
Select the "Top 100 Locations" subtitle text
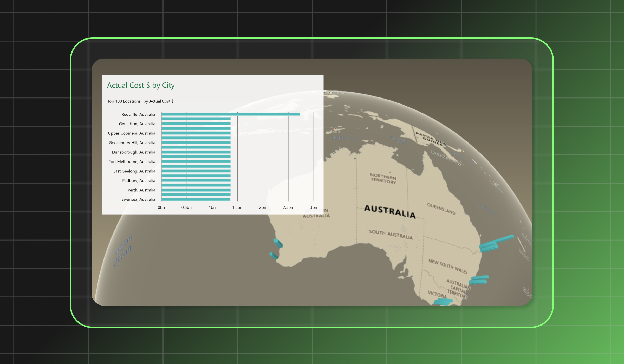124,101
